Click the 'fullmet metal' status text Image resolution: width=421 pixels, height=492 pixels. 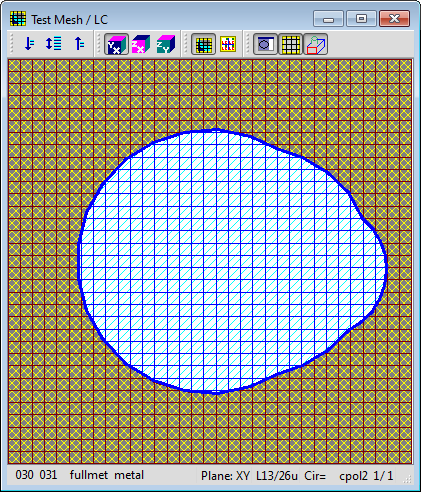tap(107, 475)
